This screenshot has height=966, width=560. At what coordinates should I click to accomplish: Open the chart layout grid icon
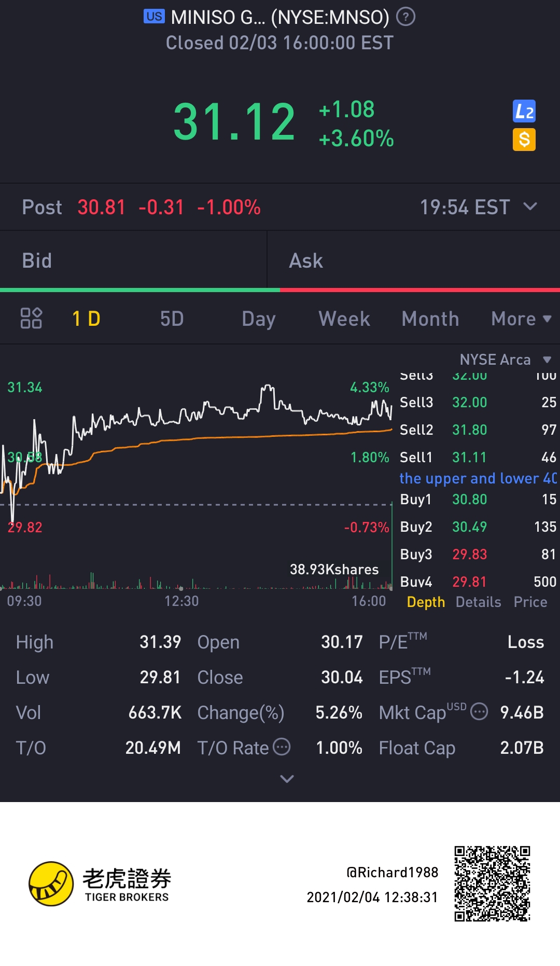[31, 319]
